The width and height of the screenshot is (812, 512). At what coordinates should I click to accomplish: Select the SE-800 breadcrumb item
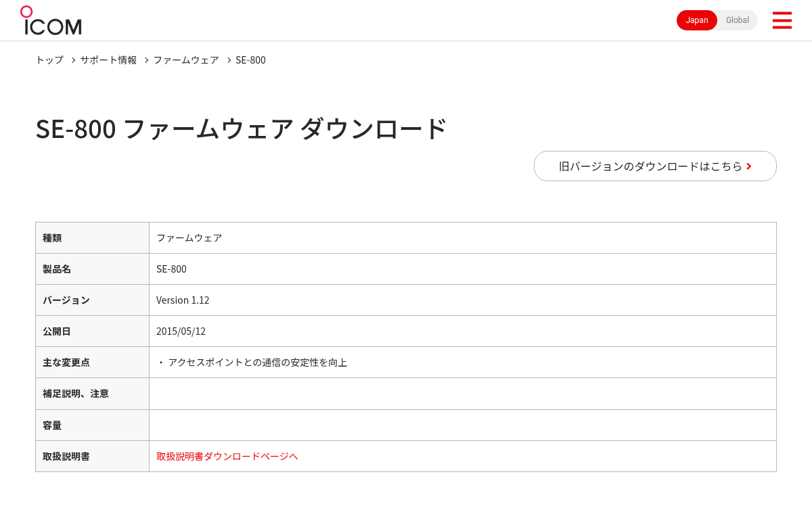pyautogui.click(x=250, y=60)
